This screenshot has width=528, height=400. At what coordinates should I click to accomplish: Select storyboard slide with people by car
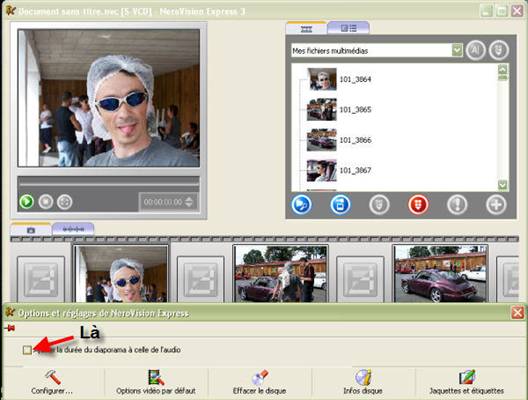(280, 274)
